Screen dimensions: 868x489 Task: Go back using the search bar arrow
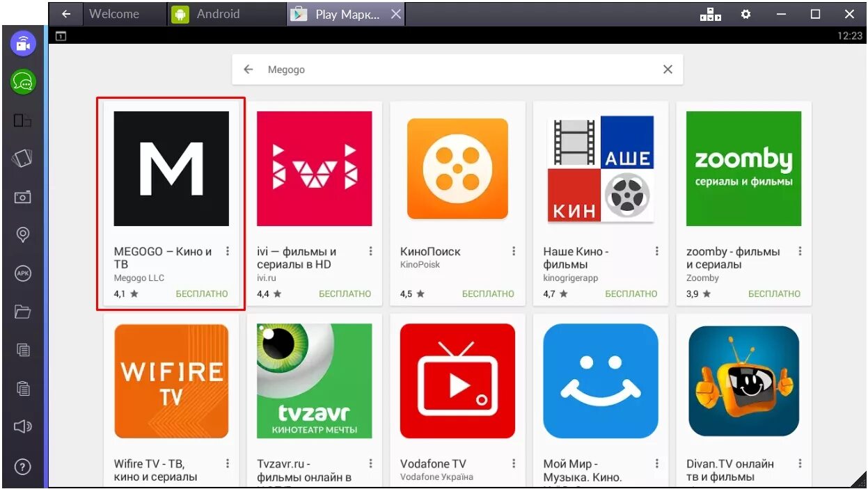(x=248, y=70)
